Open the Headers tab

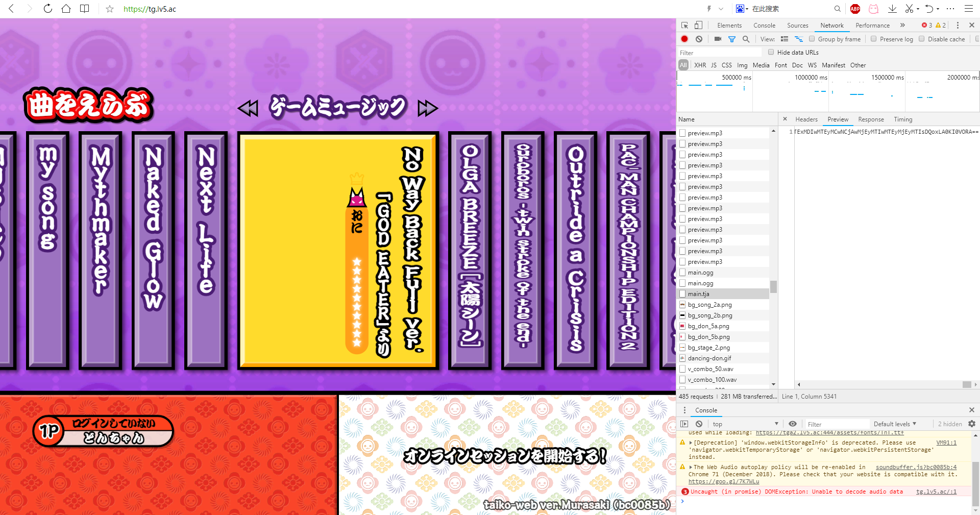tap(806, 119)
